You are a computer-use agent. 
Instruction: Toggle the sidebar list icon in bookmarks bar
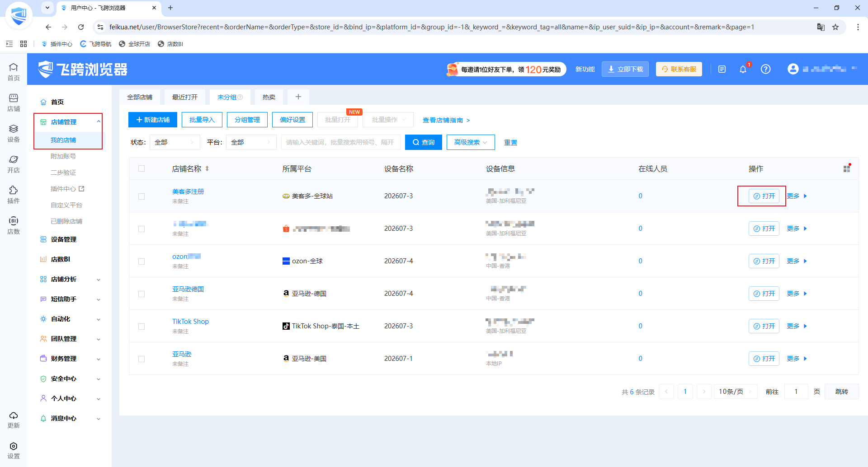[9, 44]
